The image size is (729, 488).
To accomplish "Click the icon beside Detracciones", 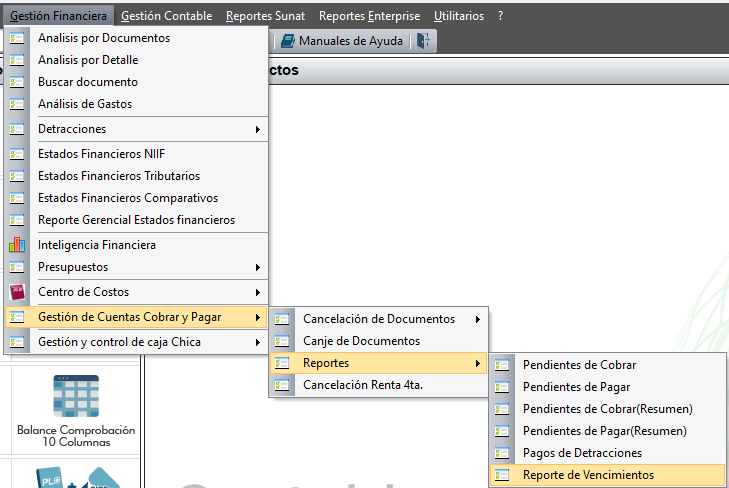I will [17, 129].
